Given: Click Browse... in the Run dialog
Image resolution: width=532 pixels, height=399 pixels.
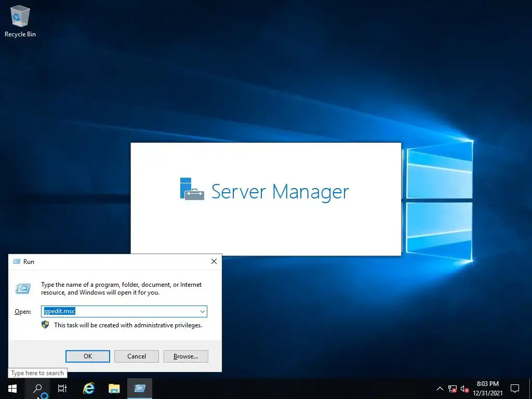Looking at the screenshot, I should (185, 356).
